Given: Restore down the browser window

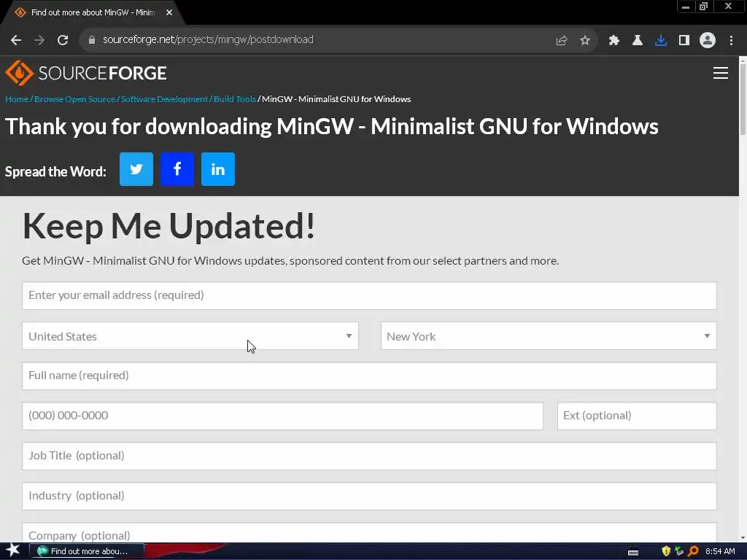Looking at the screenshot, I should click(704, 7).
